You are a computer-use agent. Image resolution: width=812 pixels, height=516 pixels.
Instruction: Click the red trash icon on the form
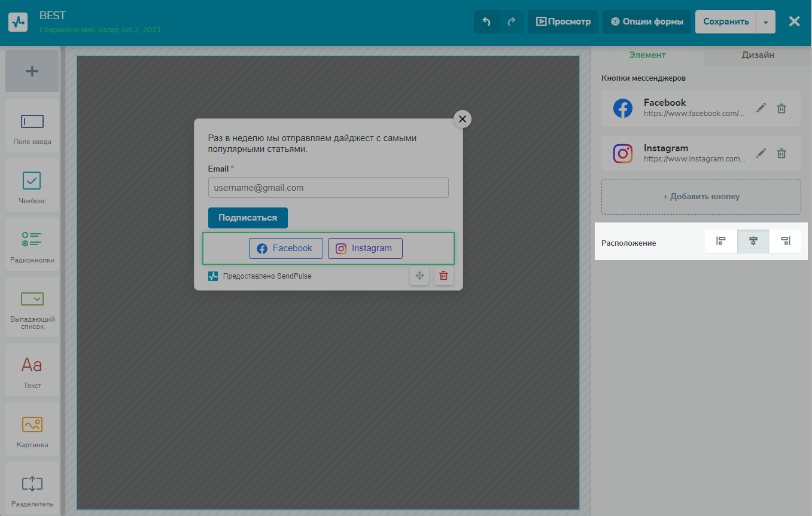[443, 276]
